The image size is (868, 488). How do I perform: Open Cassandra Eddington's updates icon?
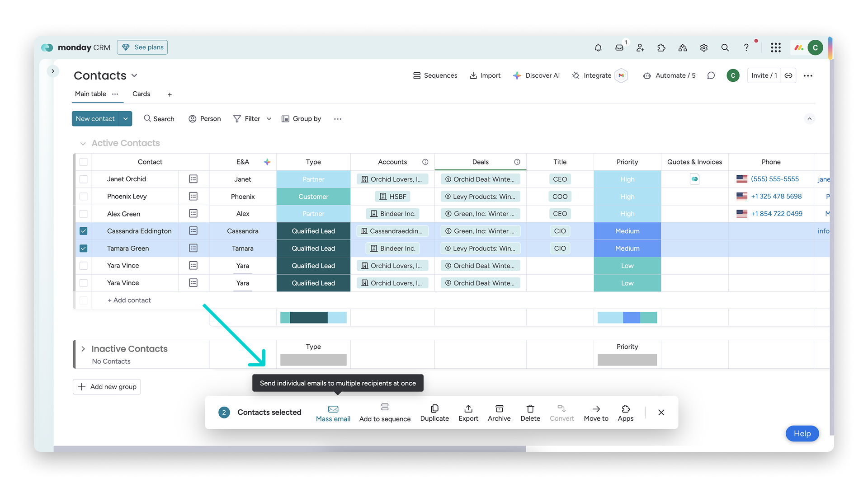coord(193,231)
